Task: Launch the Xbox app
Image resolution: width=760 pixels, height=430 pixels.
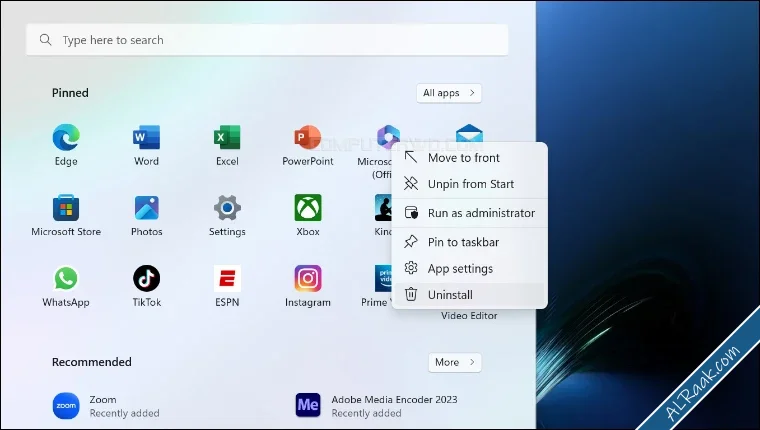Action: pyautogui.click(x=308, y=215)
